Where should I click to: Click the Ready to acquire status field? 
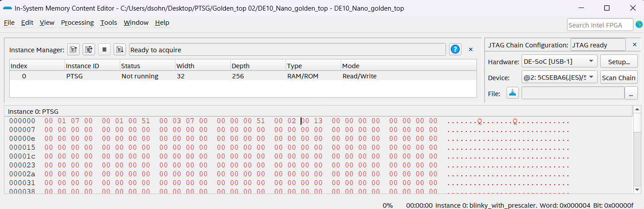(287, 50)
